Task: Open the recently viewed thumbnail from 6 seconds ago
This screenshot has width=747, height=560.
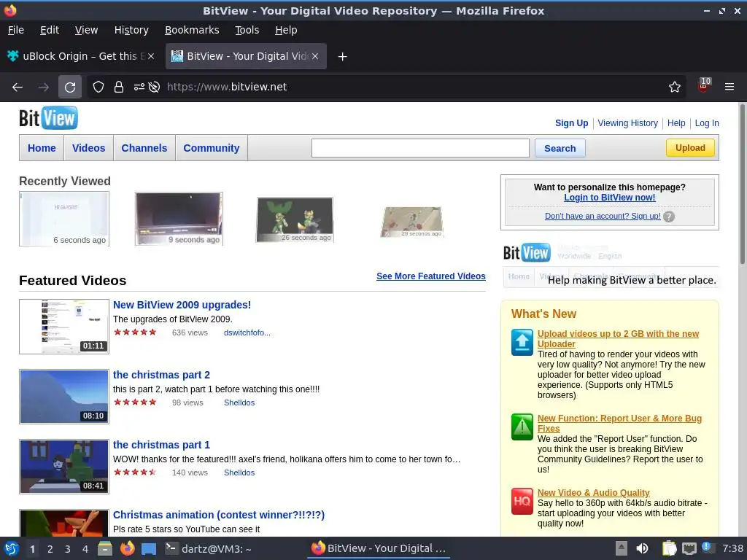Action: pos(64,219)
